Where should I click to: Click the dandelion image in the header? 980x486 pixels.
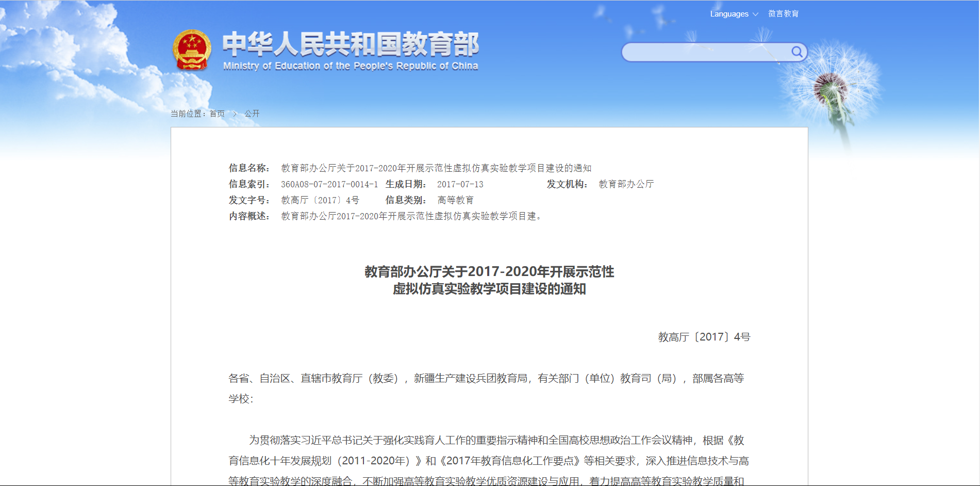coord(830,90)
